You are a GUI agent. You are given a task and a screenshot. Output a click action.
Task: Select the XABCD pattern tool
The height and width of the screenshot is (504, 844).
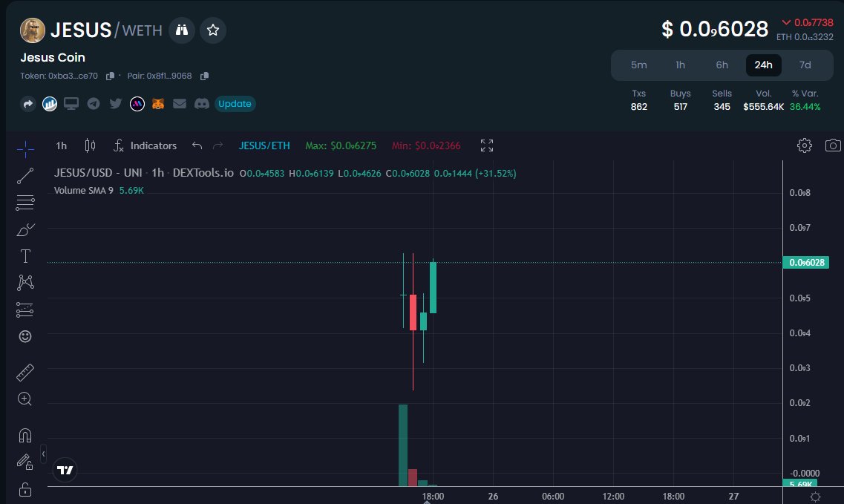[24, 282]
